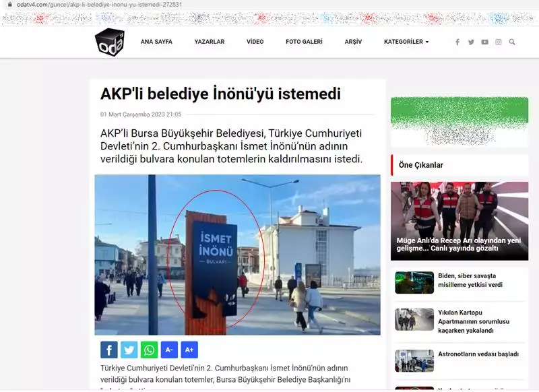Open the Instagram icon in header

[499, 42]
